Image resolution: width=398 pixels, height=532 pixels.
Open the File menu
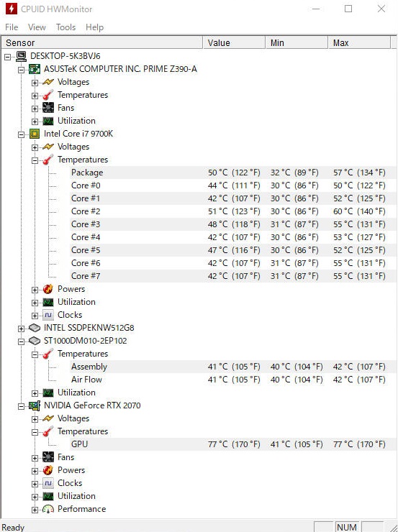pyautogui.click(x=12, y=27)
